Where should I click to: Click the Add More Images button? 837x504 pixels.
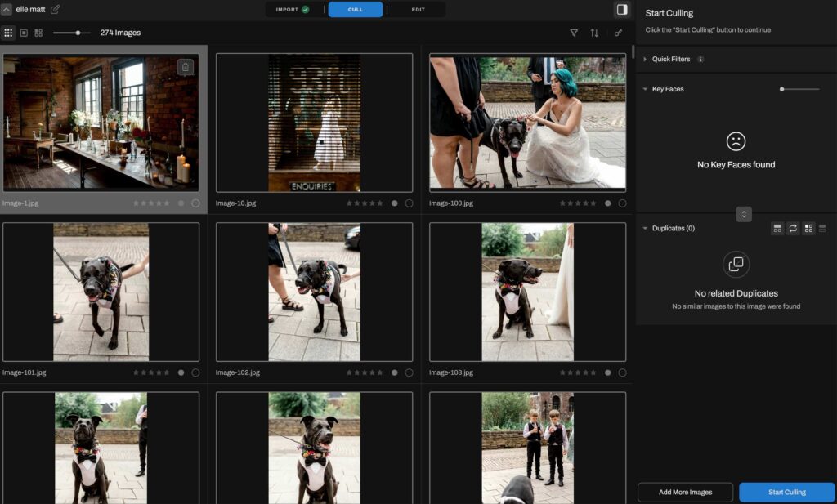coord(686,492)
